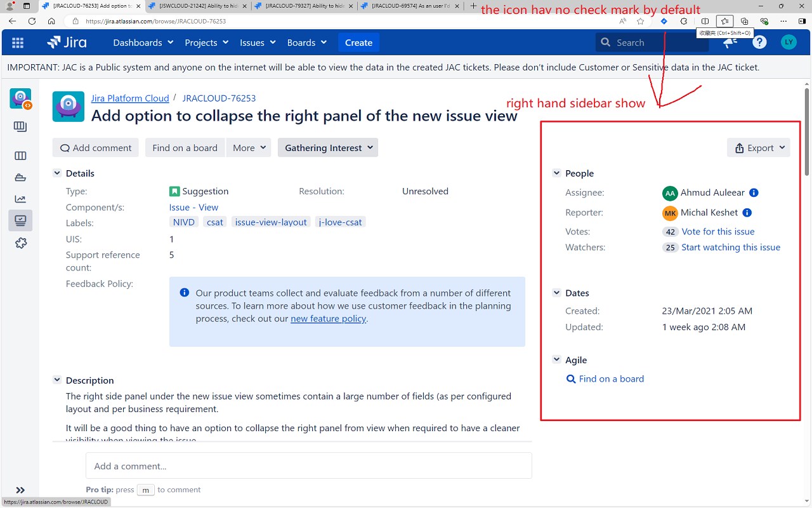Open the Issues monitor icon in the sidebar
The width and height of the screenshot is (812, 508).
click(x=20, y=220)
